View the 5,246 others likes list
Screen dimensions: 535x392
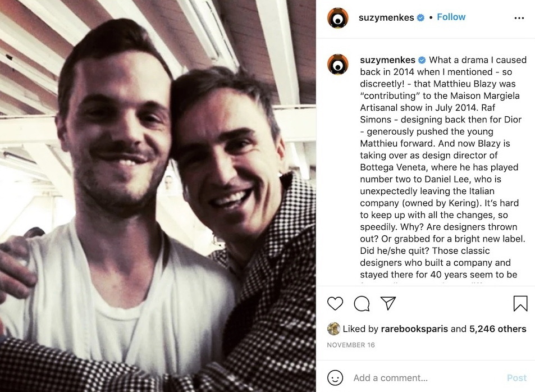[x=498, y=329]
